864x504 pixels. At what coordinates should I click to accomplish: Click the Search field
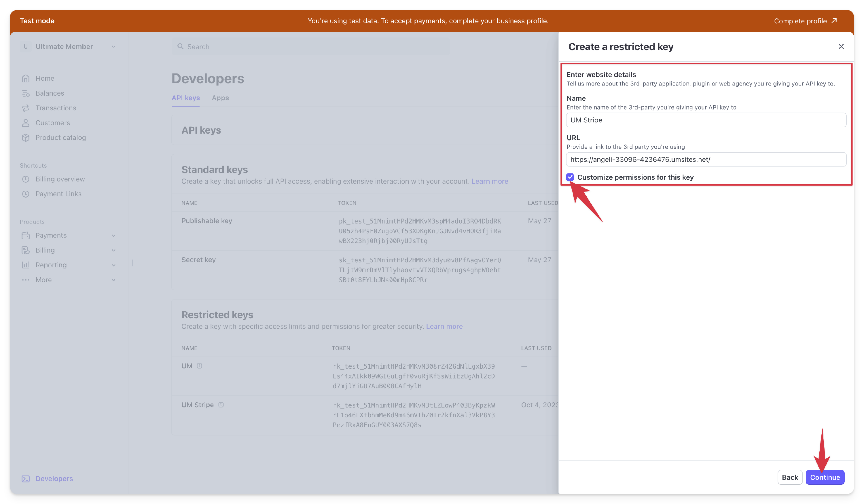pyautogui.click(x=311, y=47)
